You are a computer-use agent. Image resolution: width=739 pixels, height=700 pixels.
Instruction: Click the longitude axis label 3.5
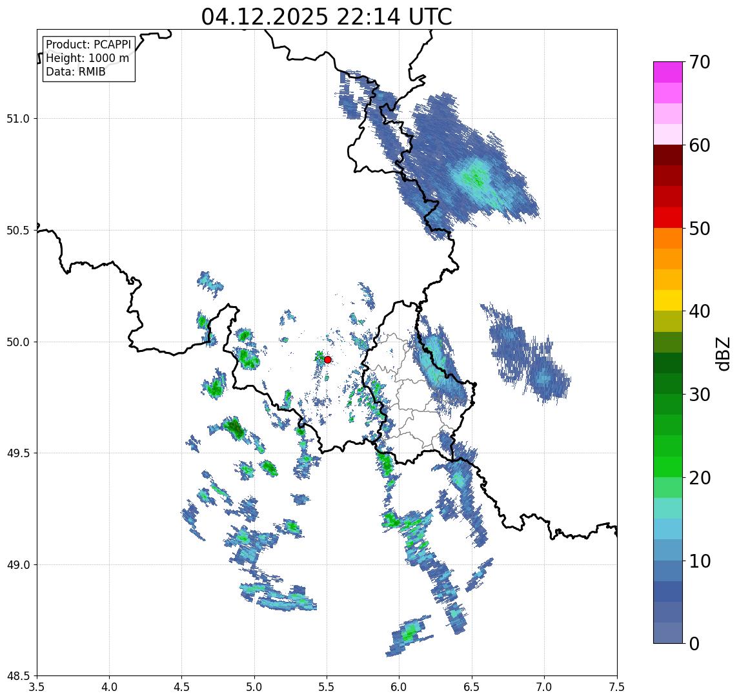click(x=37, y=687)
